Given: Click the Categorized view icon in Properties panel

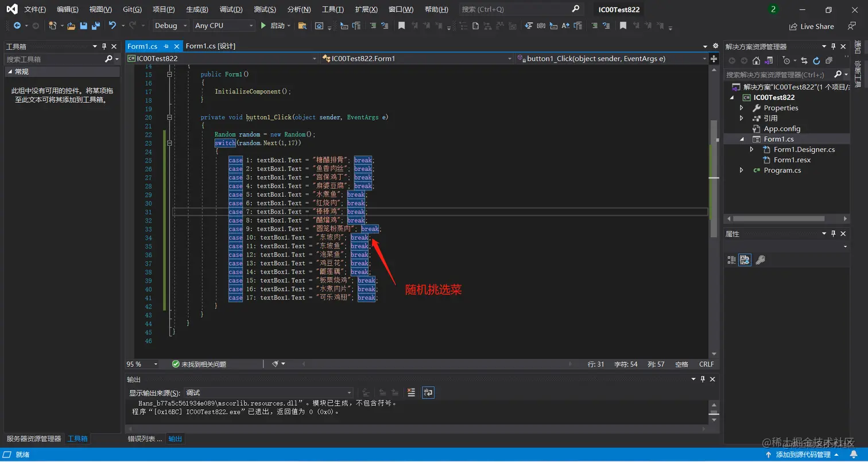Looking at the screenshot, I should click(x=731, y=260).
